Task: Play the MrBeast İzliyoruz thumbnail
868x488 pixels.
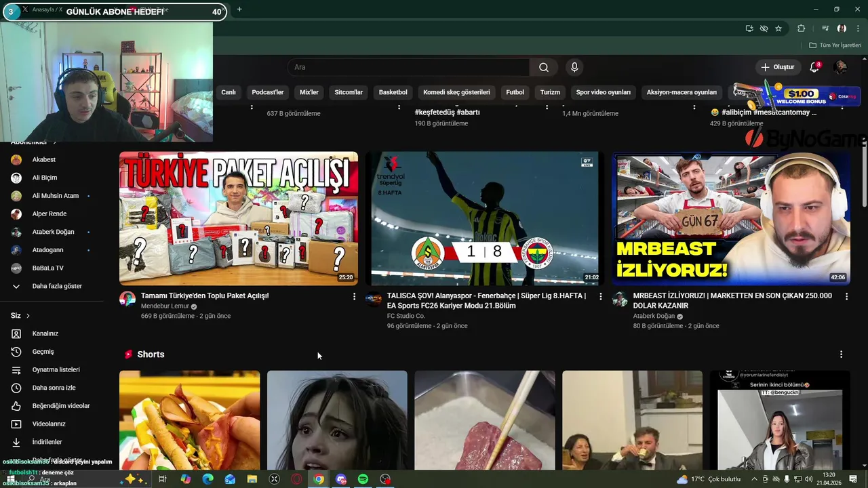Action: [731, 218]
